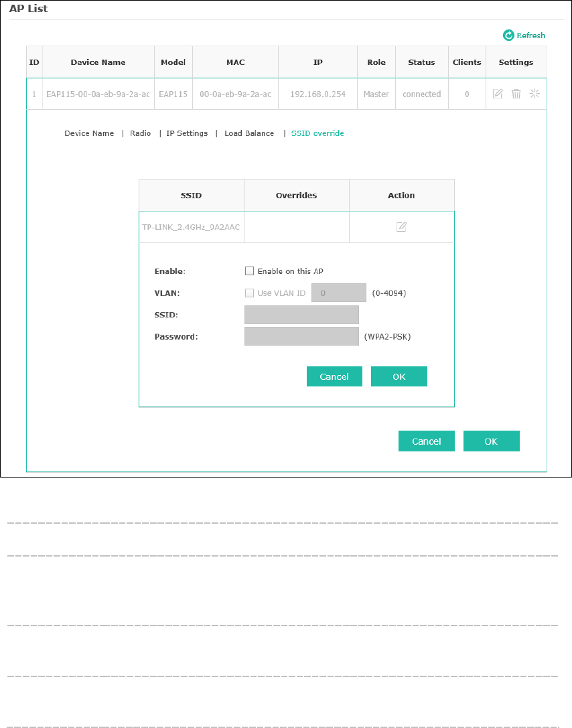Click the Master role cell
The height and width of the screenshot is (728, 572).
pos(376,94)
